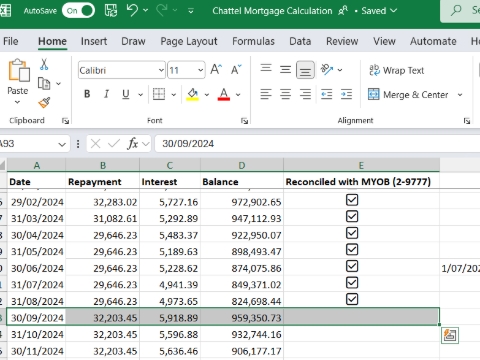This screenshot has width=480, height=360.
Task: Open the font size 11 dropdown
Action: [x=200, y=70]
